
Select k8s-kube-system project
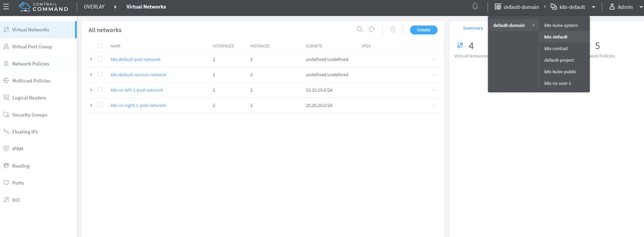point(561,25)
